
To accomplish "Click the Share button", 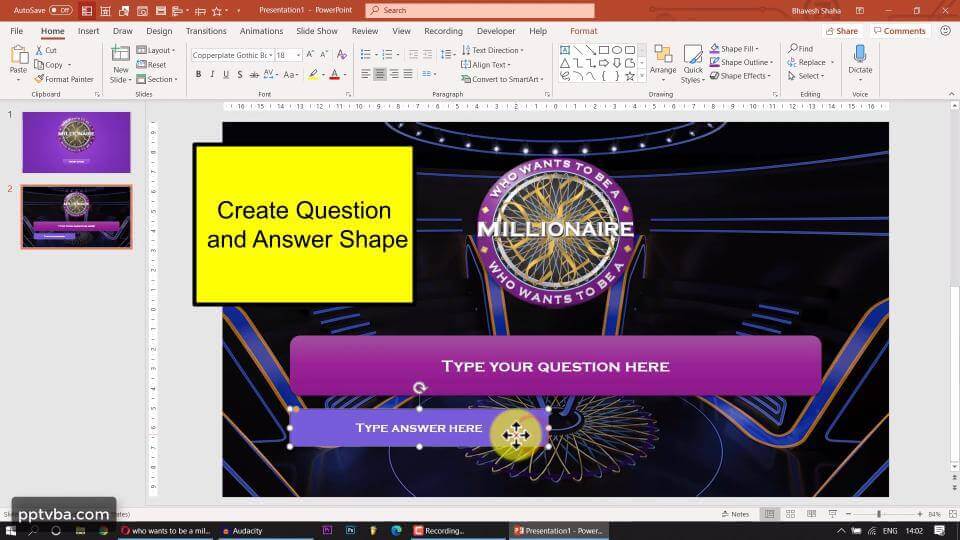I will [842, 31].
